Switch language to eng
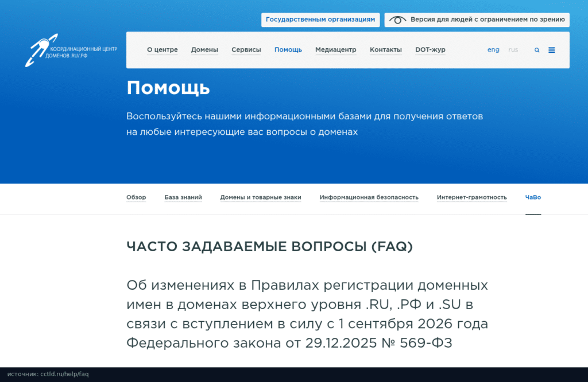This screenshot has height=382, width=588. click(493, 50)
